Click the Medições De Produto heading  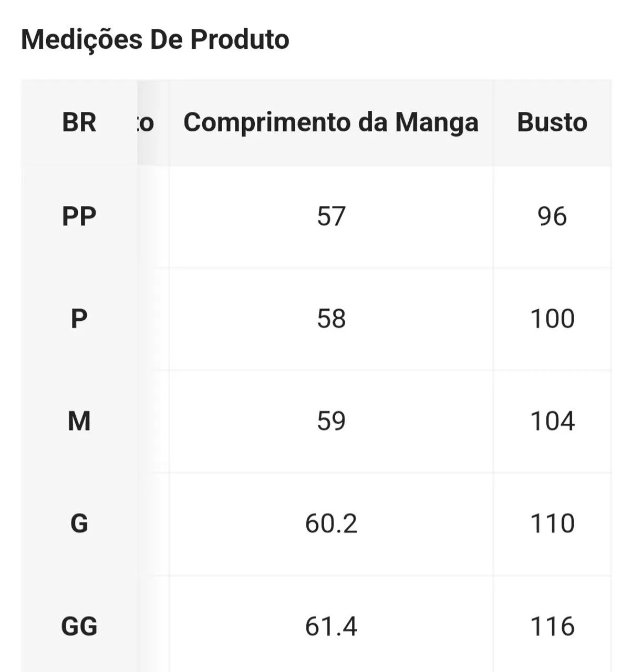coord(155,39)
